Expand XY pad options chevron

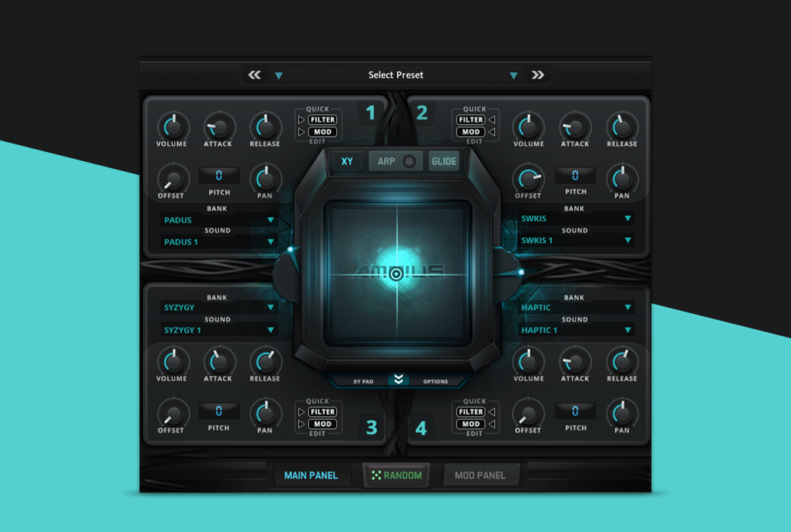tap(399, 380)
